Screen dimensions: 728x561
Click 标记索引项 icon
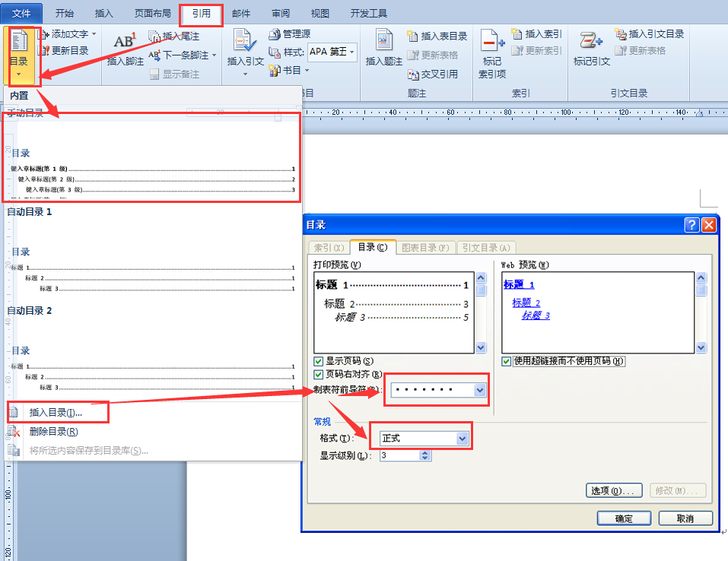click(491, 41)
